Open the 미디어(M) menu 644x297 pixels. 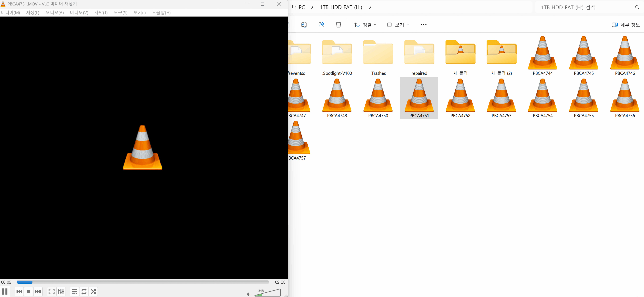point(10,13)
